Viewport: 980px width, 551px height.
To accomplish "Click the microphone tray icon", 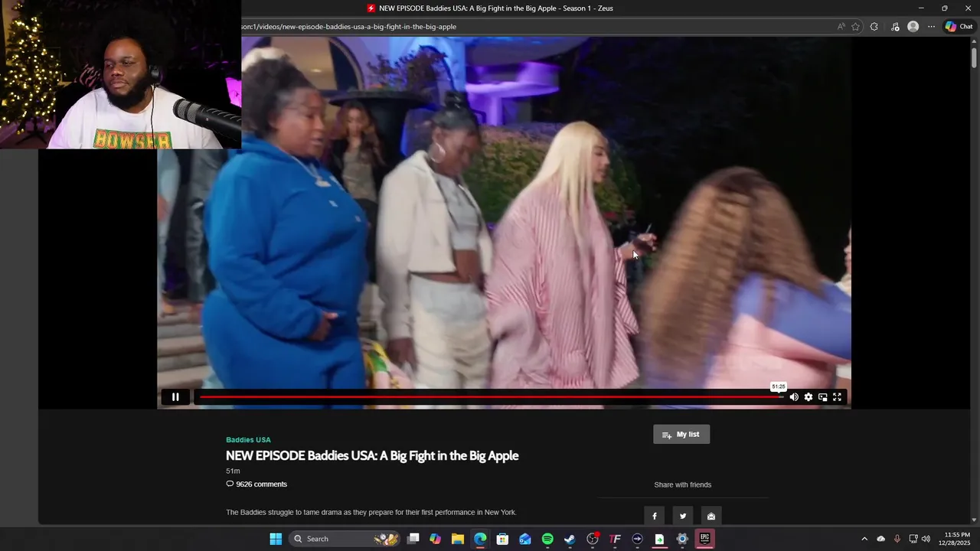I will (x=897, y=539).
